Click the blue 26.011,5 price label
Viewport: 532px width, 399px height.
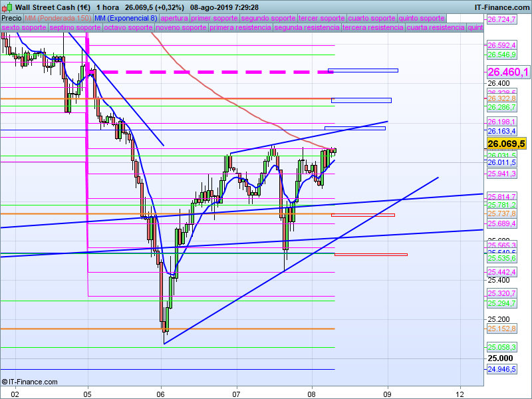coord(502,162)
